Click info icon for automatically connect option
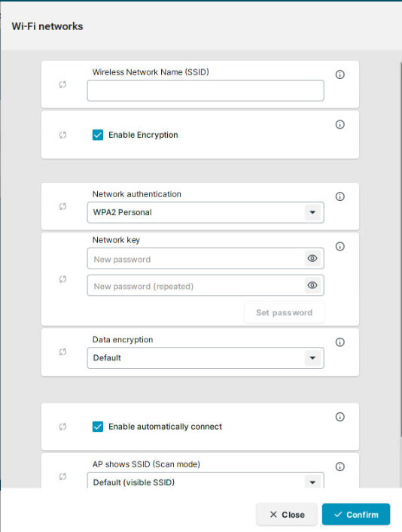This screenshot has width=402, height=532. [x=340, y=417]
